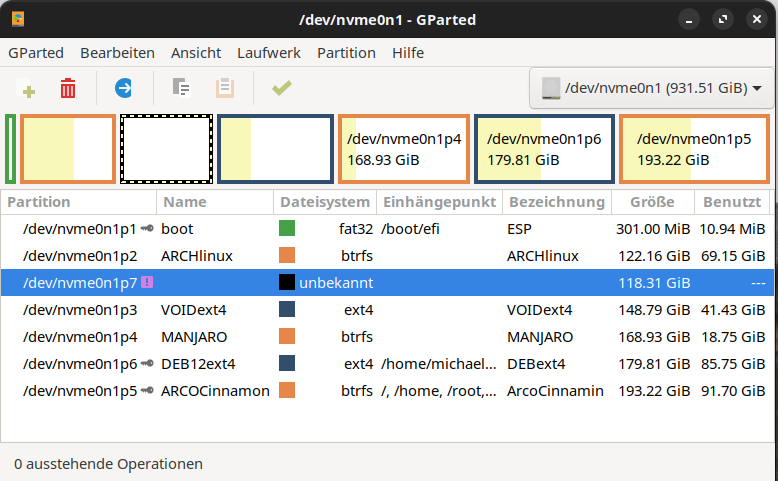Select /dev/nvme0n1p6 block in disk map
Viewport: 778px width, 481px height.
tap(543, 149)
